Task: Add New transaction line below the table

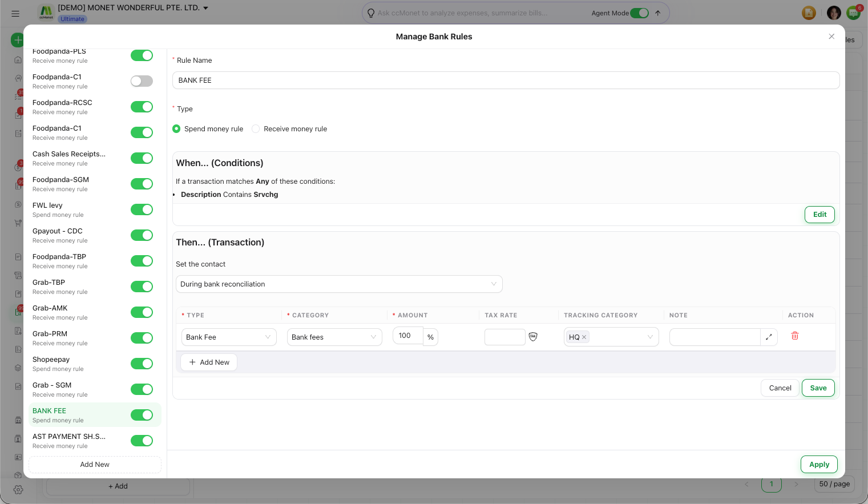Action: coord(209,362)
